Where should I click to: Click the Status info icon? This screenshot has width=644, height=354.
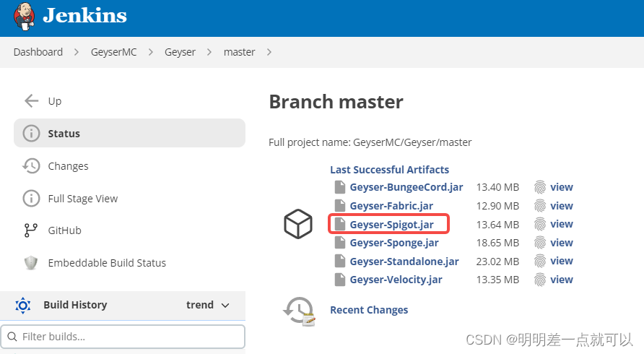31,134
